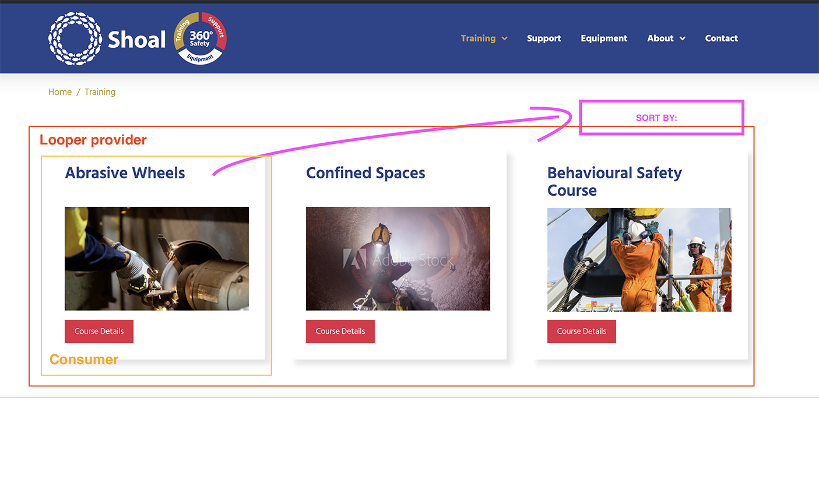Click the 360° Safety circular badge
The width and height of the screenshot is (819, 504).
click(x=201, y=38)
